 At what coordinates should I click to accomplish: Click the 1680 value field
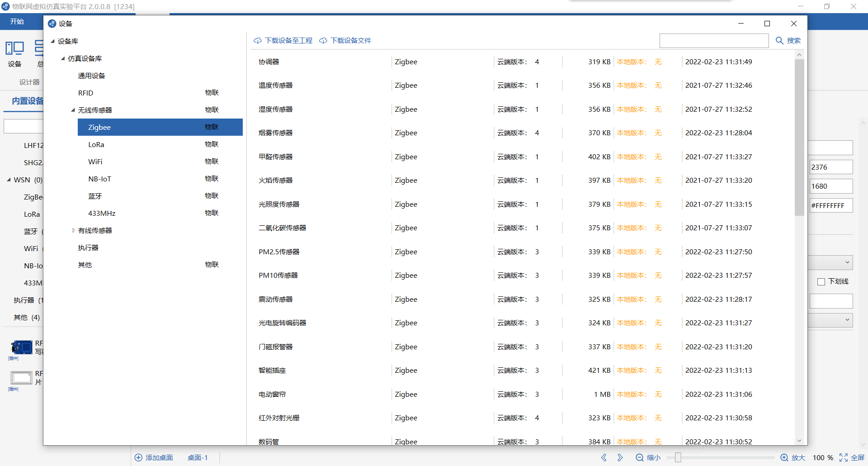tap(831, 186)
